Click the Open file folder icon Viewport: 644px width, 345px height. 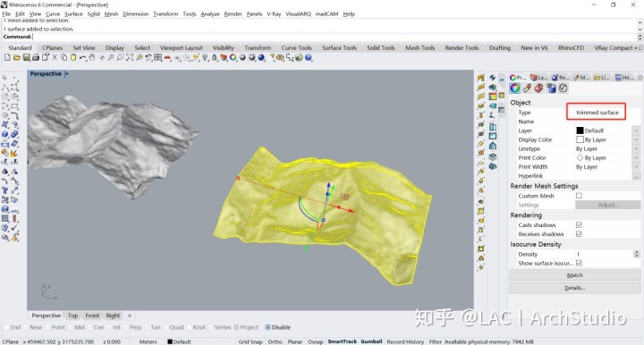point(17,57)
